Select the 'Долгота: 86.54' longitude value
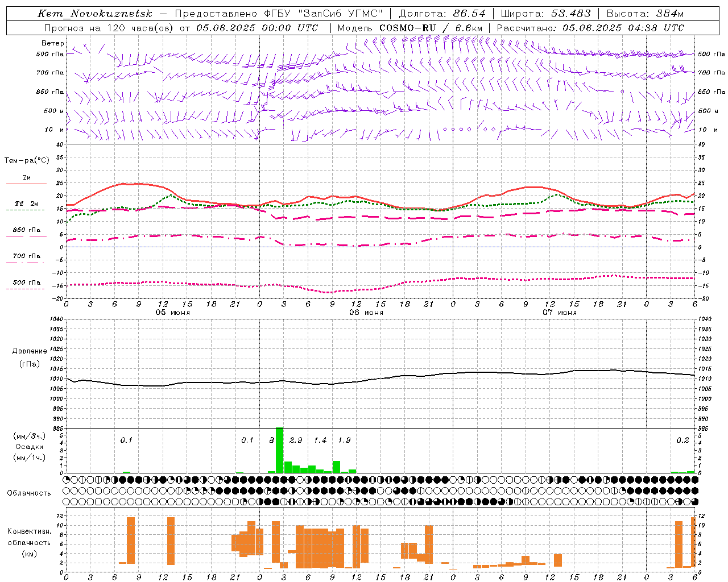 point(442,14)
